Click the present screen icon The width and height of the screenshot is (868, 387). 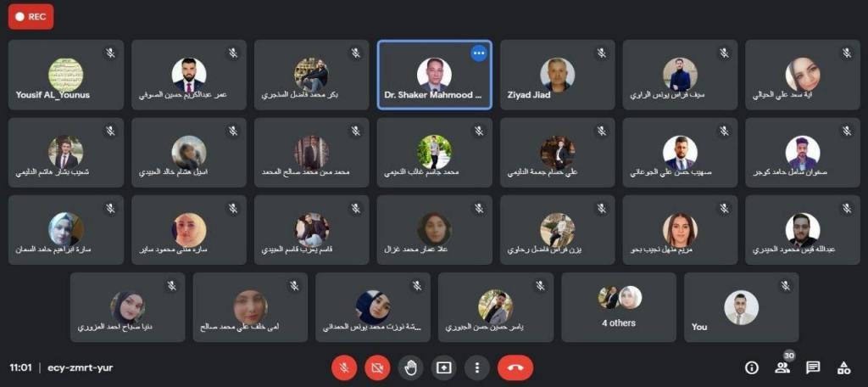pyautogui.click(x=443, y=367)
